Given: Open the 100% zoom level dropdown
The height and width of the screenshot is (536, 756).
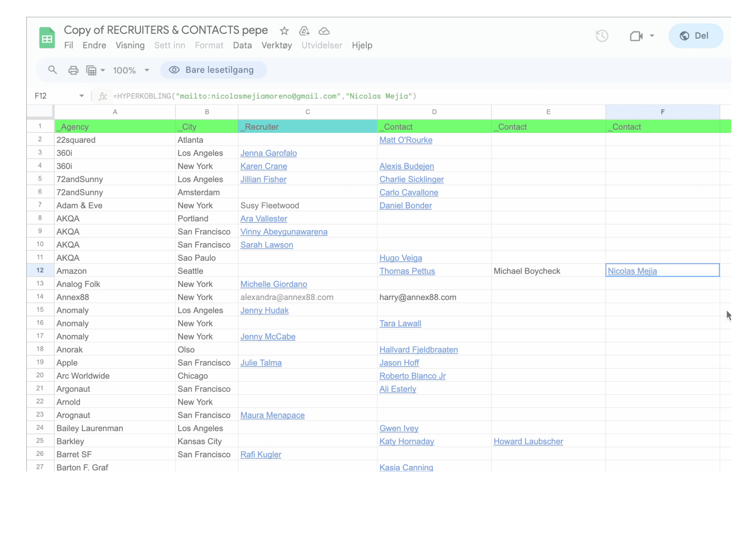Looking at the screenshot, I should (131, 70).
